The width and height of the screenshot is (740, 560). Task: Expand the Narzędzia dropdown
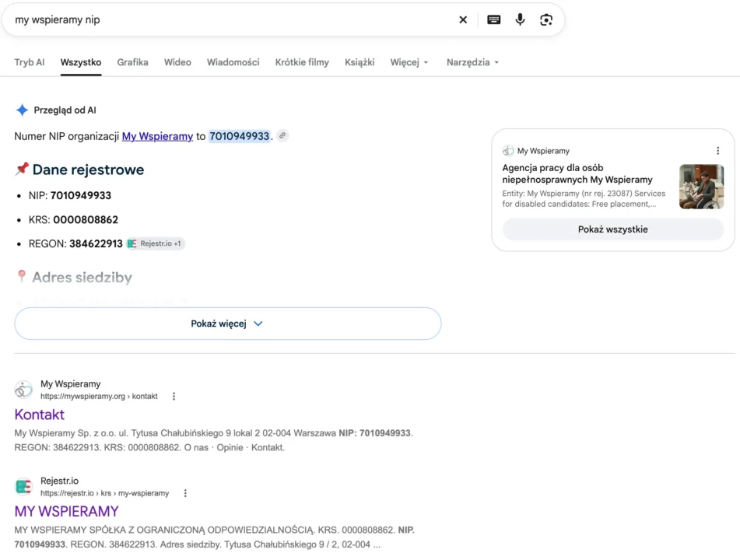472,62
